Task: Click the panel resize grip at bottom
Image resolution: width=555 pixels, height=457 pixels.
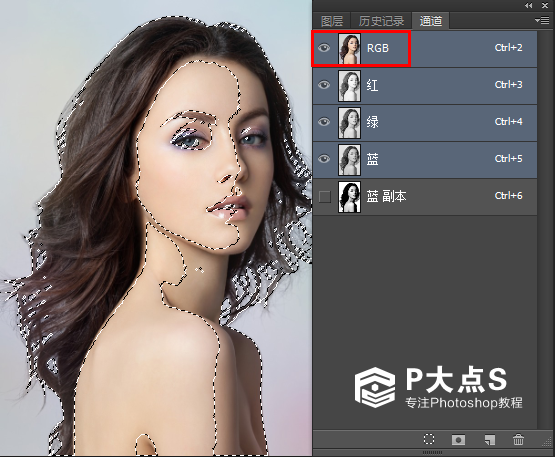Action: point(433,453)
